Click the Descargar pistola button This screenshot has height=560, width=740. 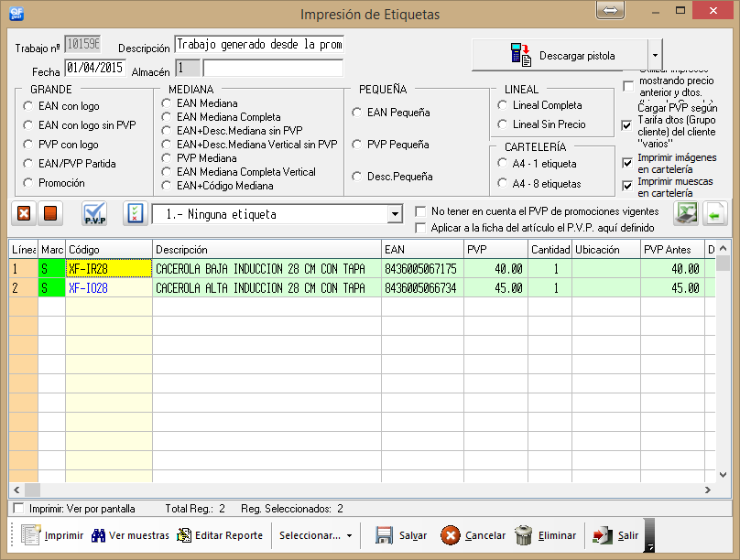(560, 56)
